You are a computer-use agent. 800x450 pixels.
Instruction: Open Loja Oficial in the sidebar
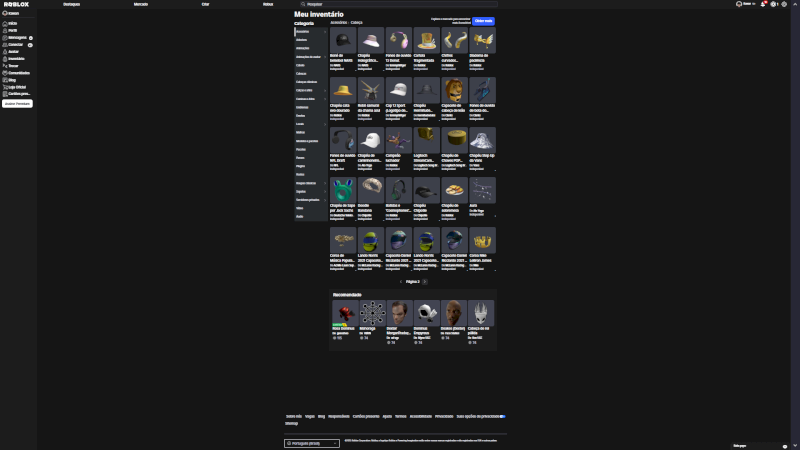(15, 87)
